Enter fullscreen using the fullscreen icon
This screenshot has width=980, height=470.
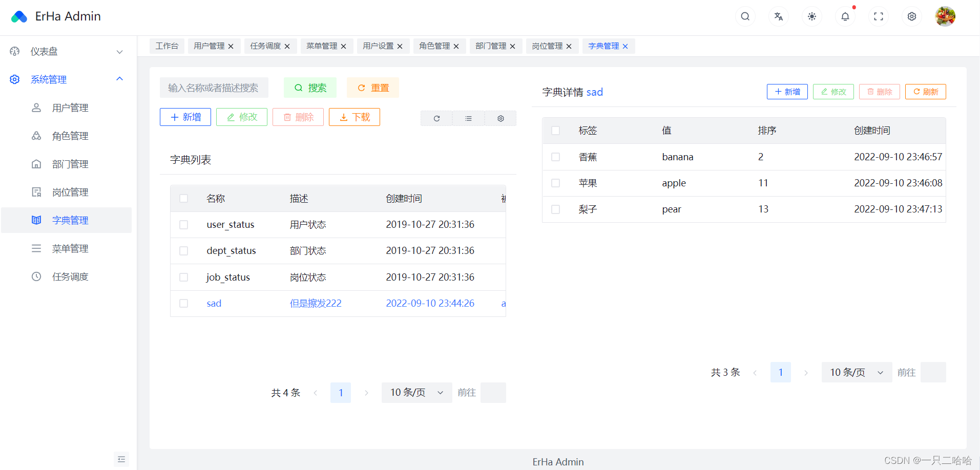[x=878, y=16]
